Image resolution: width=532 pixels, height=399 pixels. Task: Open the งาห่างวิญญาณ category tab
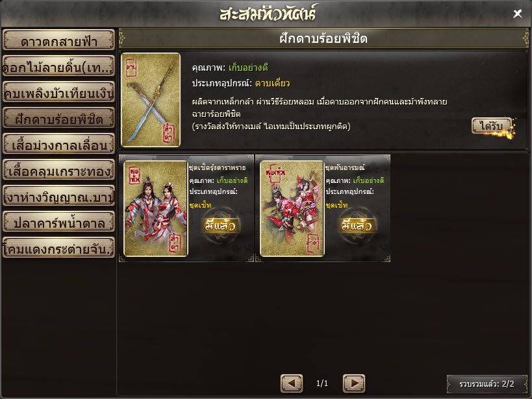pos(58,195)
